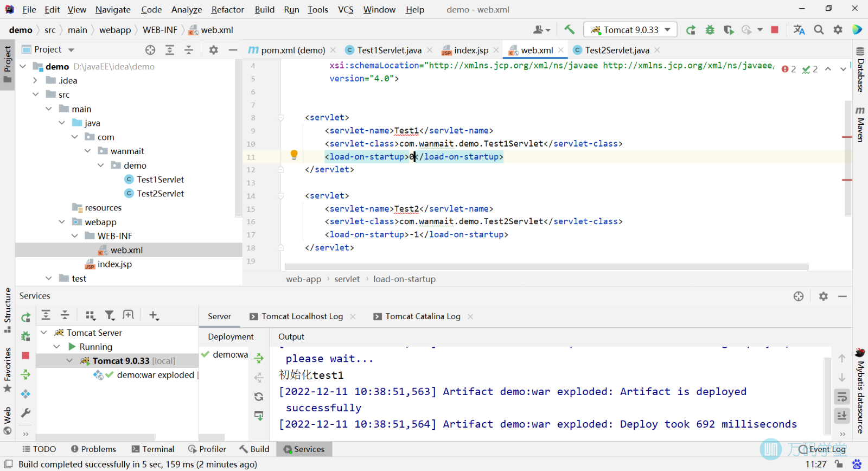Screen dimensions: 868x471
Task: Click the Build Project hammer icon
Action: pos(569,30)
